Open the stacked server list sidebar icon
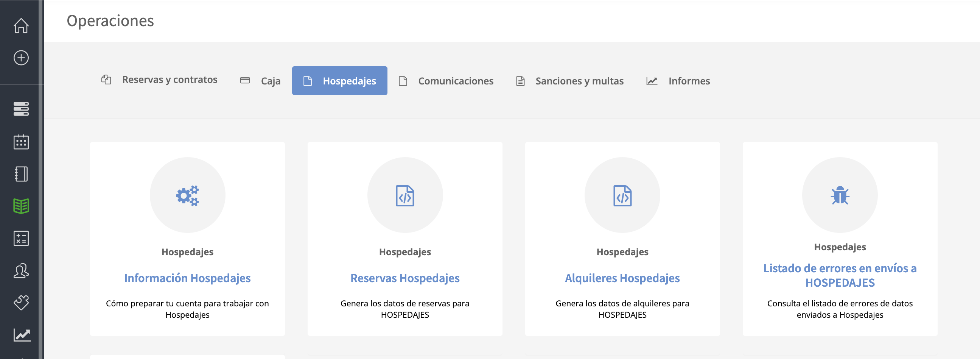This screenshot has height=359, width=980. pos(21,109)
